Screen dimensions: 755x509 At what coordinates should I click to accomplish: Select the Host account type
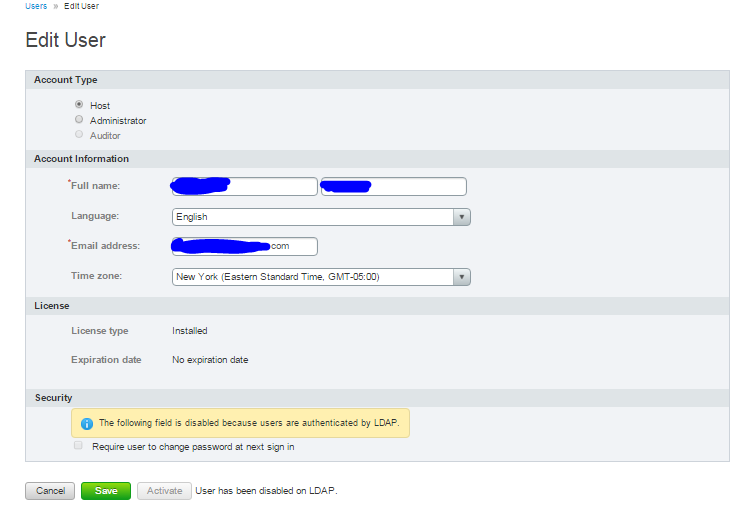click(x=79, y=105)
